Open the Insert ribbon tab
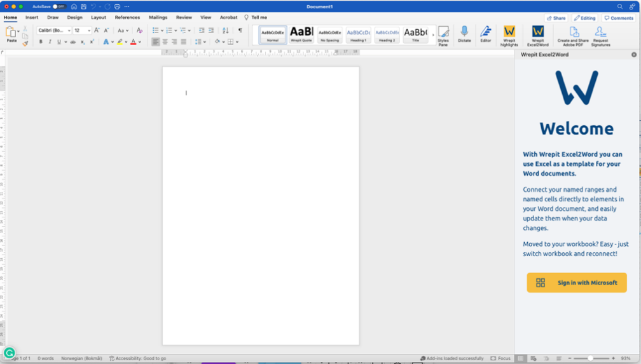 pyautogui.click(x=32, y=18)
